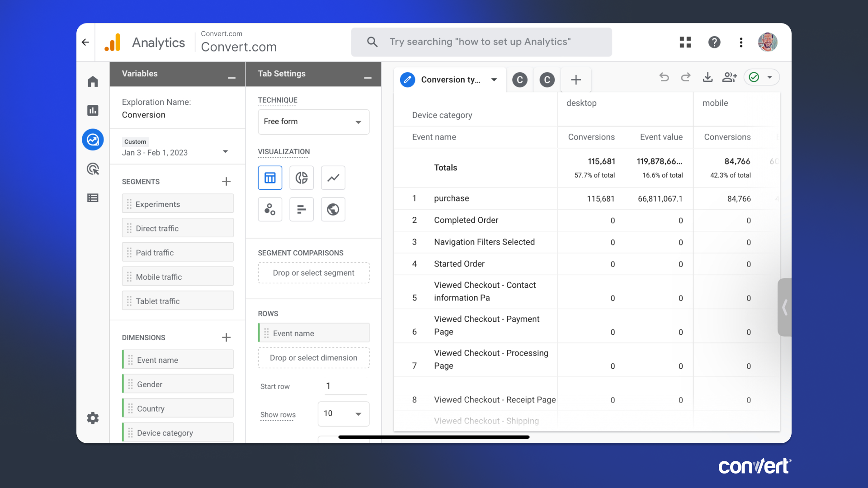Share exploration with add-user icon
This screenshot has width=868, height=488.
coord(730,77)
